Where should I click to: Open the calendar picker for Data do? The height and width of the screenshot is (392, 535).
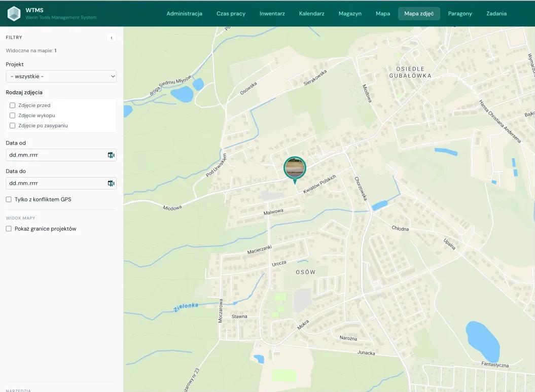coord(111,183)
